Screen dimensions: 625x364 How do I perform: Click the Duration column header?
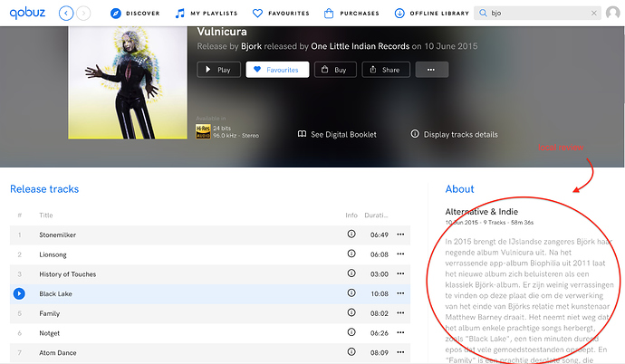376,216
